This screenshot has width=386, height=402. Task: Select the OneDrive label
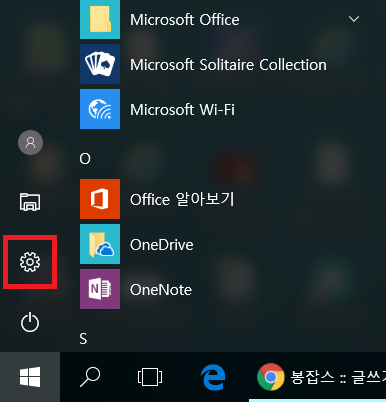click(x=162, y=245)
